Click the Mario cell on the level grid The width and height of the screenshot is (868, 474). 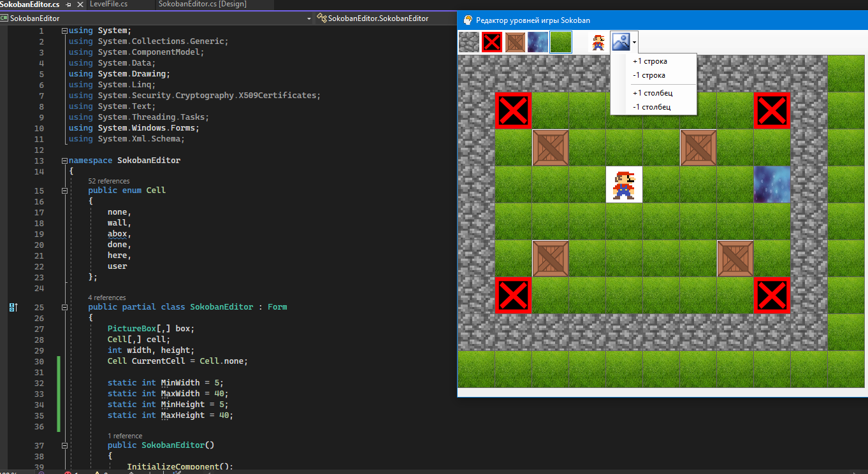tap(624, 185)
